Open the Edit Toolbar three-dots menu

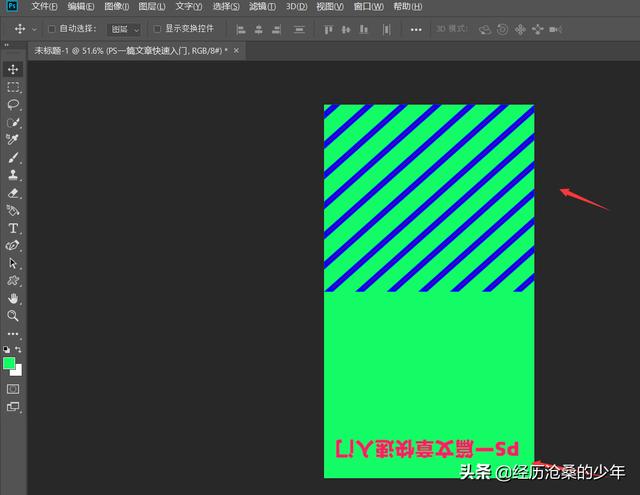coord(13,334)
